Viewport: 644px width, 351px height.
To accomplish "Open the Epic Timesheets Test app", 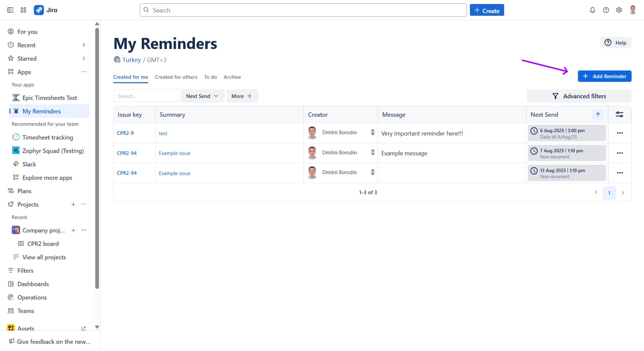I will point(49,98).
